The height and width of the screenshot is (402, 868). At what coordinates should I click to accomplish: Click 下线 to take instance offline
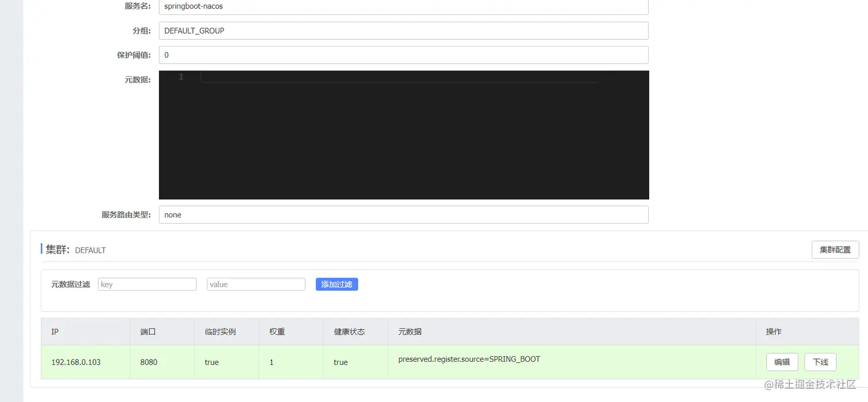(x=820, y=362)
